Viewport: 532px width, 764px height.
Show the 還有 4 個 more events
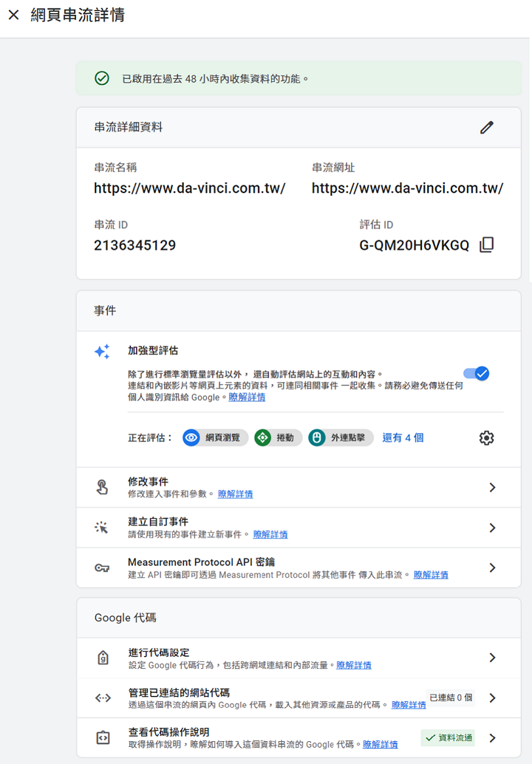tap(403, 437)
